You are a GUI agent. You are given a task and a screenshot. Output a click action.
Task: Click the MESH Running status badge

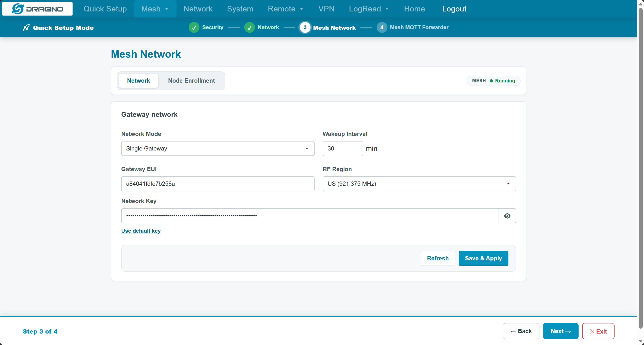click(493, 81)
